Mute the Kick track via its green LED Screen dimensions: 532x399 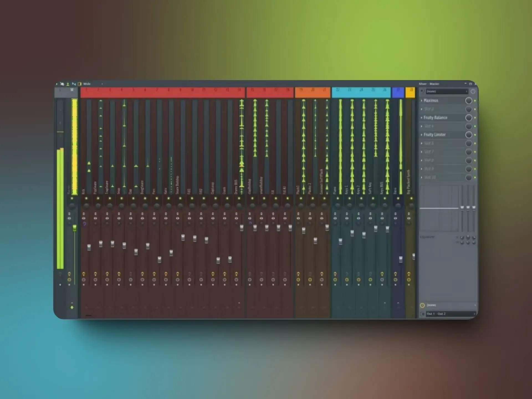click(x=86, y=198)
